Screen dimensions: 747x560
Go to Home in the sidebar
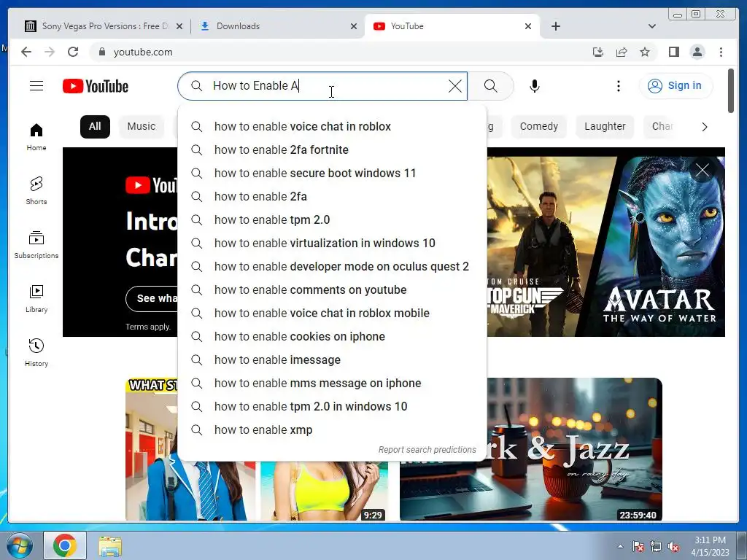point(36,137)
